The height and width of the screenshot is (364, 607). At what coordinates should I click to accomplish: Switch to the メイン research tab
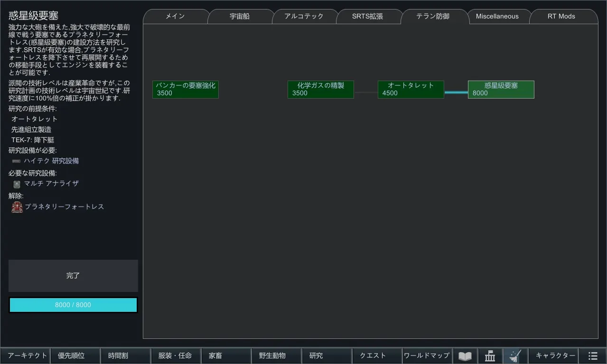tap(175, 16)
